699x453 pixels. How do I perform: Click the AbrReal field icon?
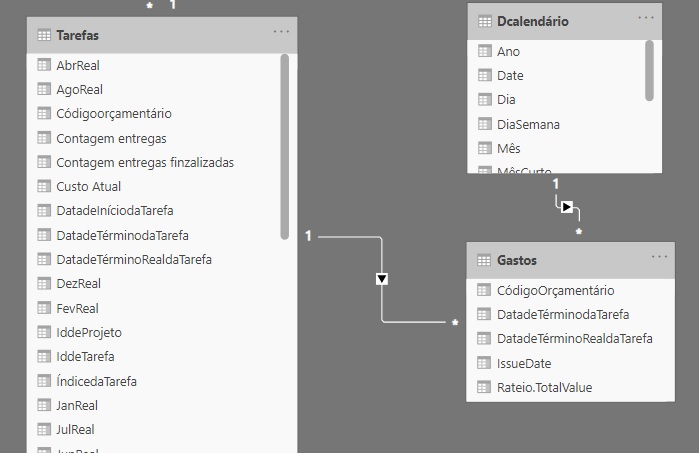(x=44, y=65)
